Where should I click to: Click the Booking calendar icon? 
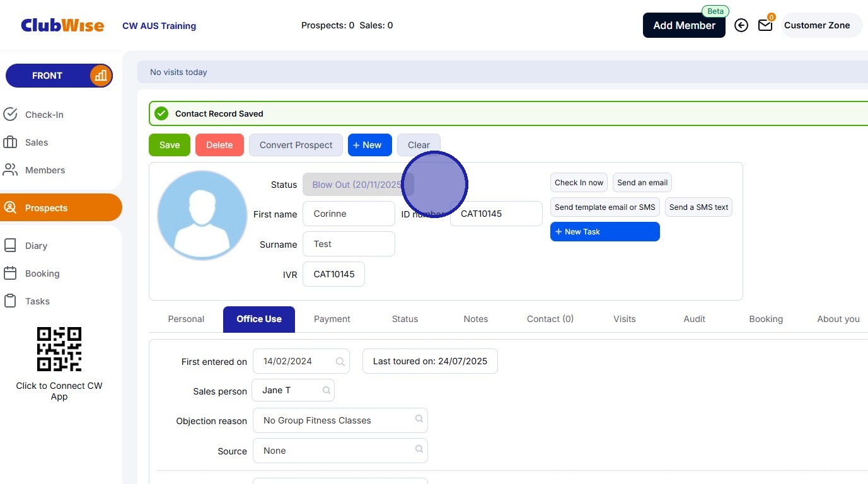(10, 274)
